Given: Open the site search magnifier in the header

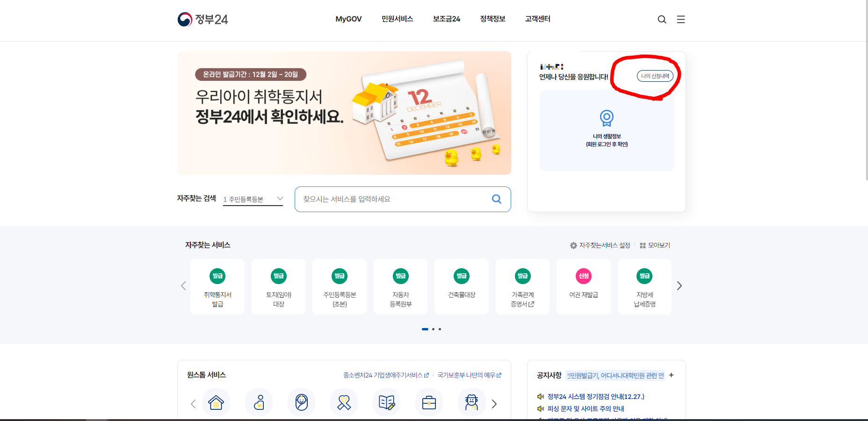Looking at the screenshot, I should [662, 19].
